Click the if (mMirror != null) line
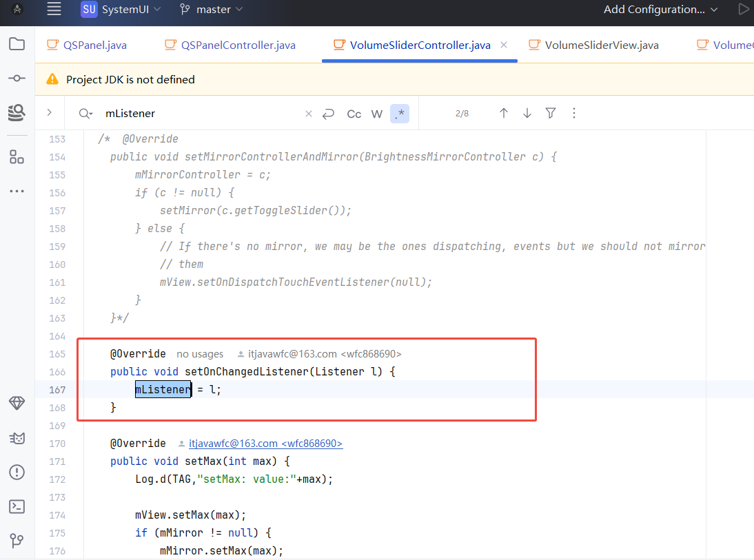754x560 pixels. 203,532
